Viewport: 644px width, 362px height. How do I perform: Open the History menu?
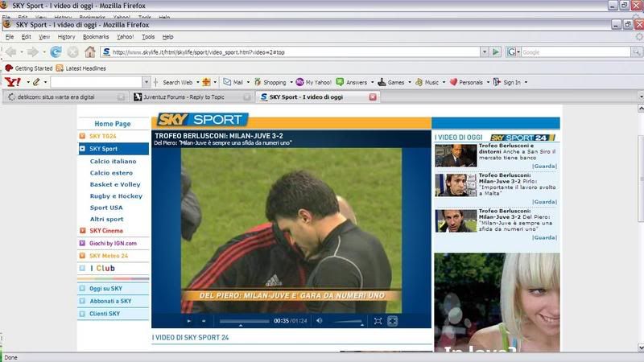[67, 36]
